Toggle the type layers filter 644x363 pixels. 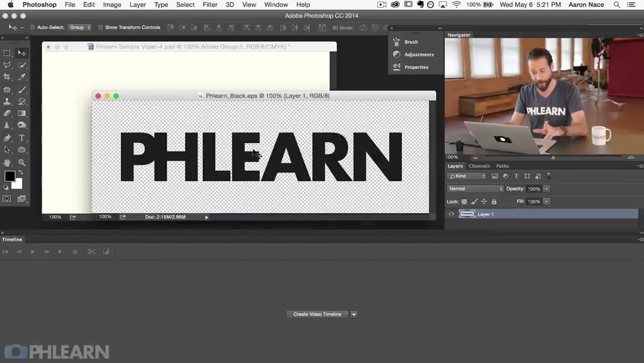(x=516, y=176)
